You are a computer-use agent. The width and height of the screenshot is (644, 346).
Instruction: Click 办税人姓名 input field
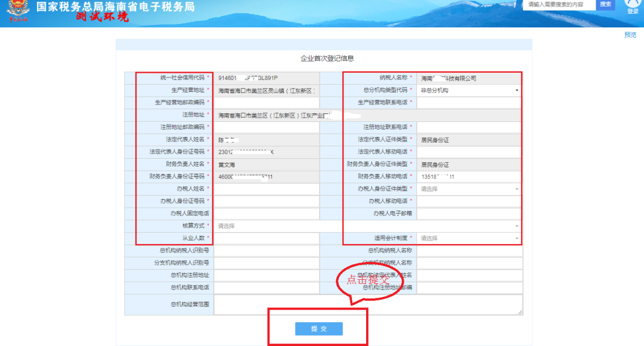pyautogui.click(x=266, y=189)
